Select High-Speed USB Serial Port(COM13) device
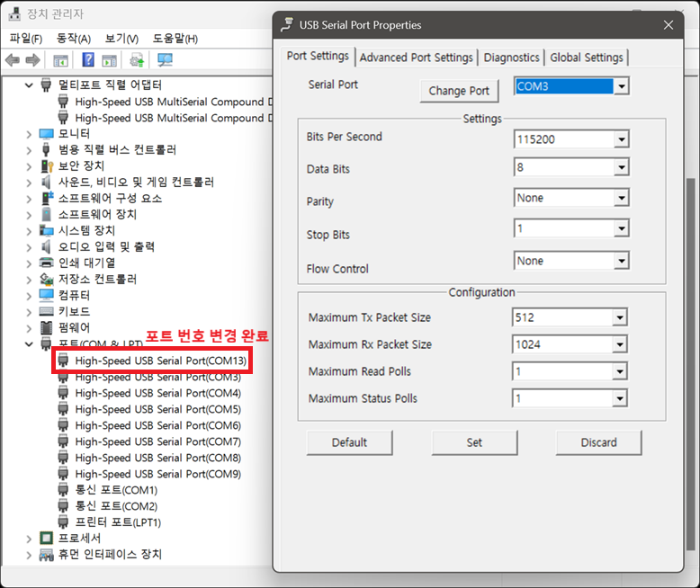The width and height of the screenshot is (700, 588). 160,361
